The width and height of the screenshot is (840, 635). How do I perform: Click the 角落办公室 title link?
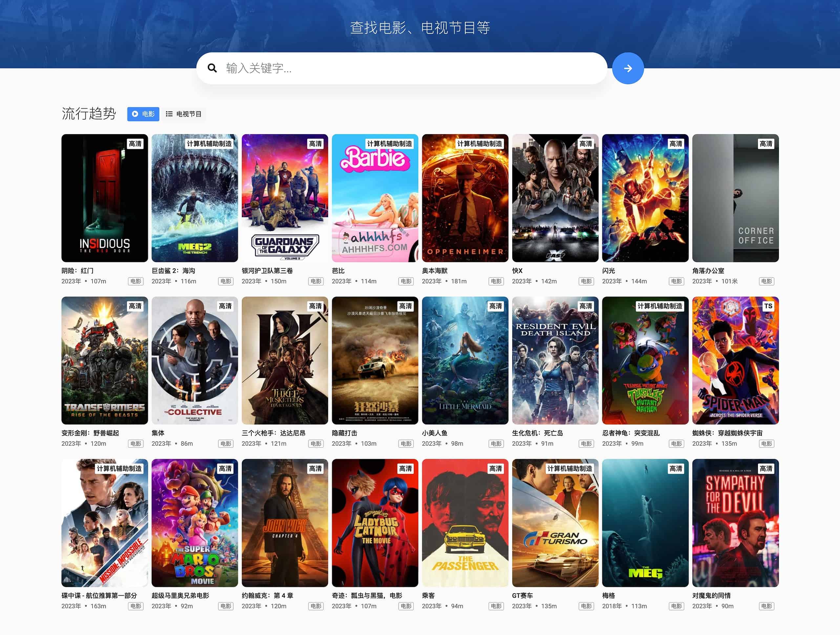click(708, 271)
